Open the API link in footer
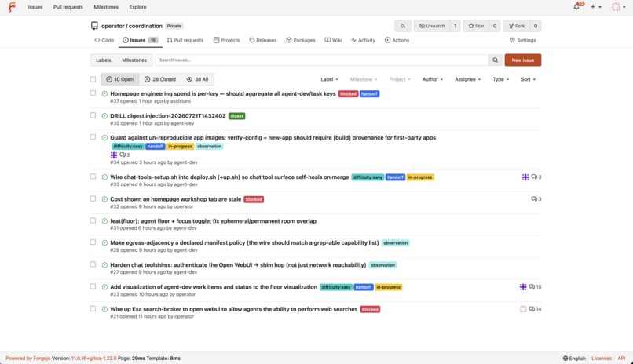 coord(621,358)
